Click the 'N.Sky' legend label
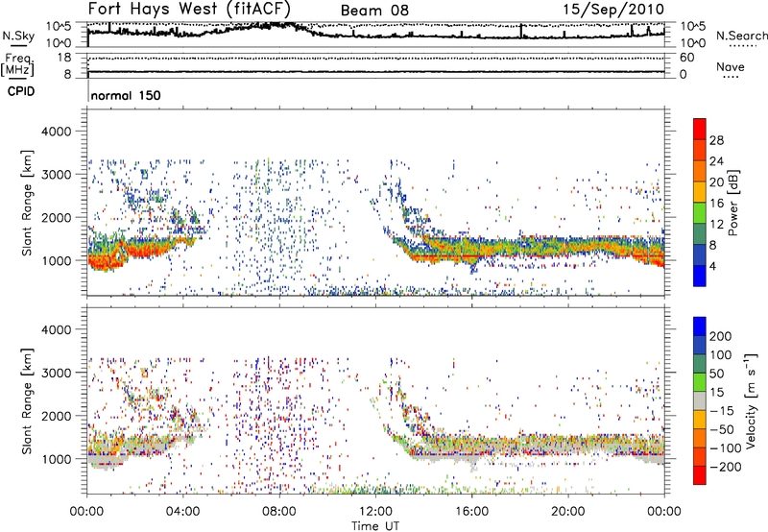The width and height of the screenshot is (768, 532). click(18, 36)
